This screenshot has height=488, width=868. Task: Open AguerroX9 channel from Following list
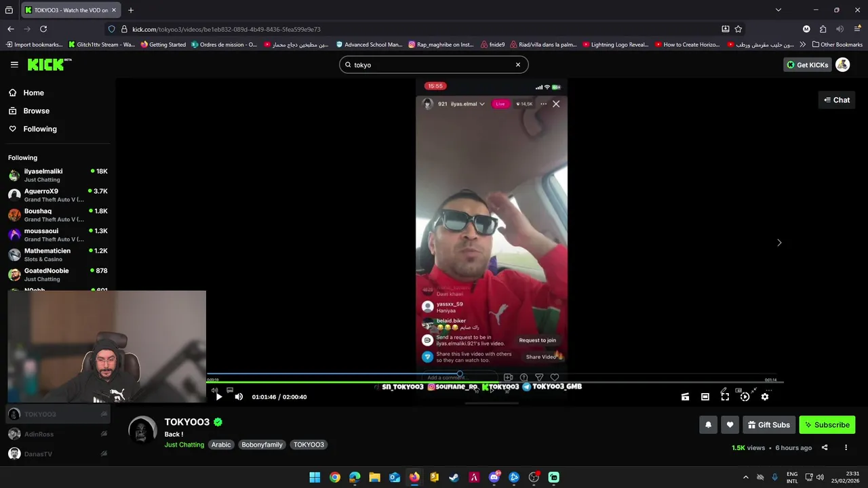coord(58,195)
